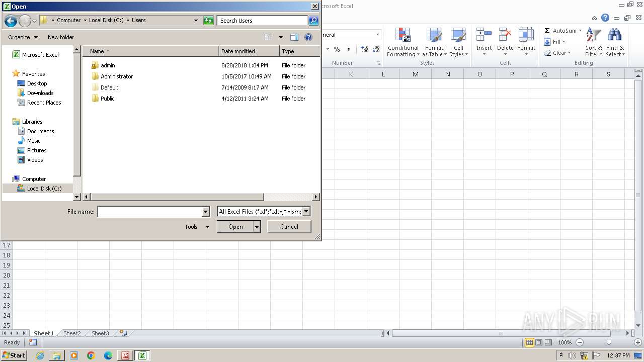The image size is (644, 362).
Task: Click AutoSum in Excel ribbon
Action: (560, 31)
